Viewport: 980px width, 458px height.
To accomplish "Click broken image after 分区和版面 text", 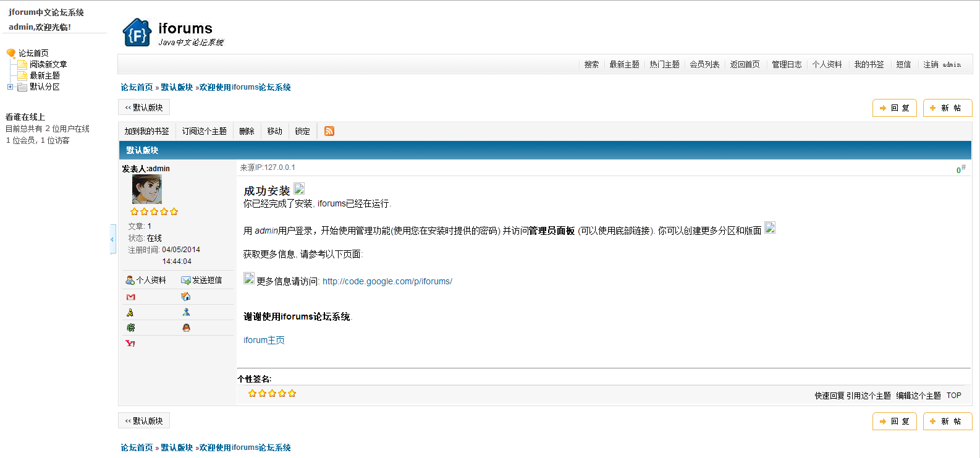I will (770, 227).
